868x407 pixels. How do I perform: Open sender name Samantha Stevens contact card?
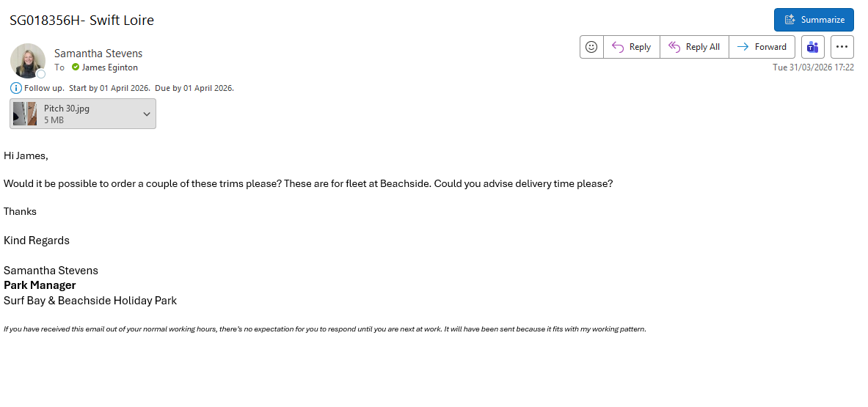click(98, 54)
